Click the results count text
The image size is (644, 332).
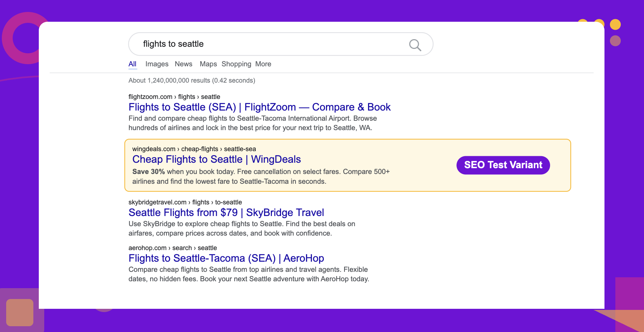(192, 80)
